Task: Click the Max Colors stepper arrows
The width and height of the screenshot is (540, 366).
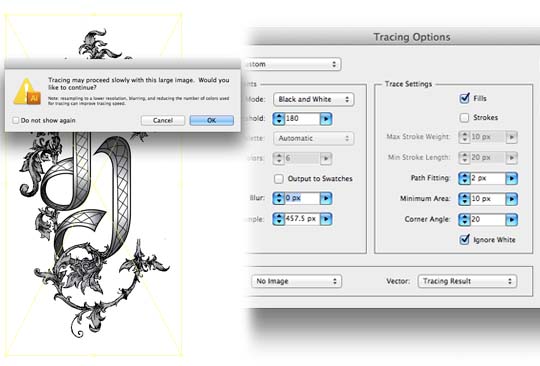Action: [x=279, y=159]
